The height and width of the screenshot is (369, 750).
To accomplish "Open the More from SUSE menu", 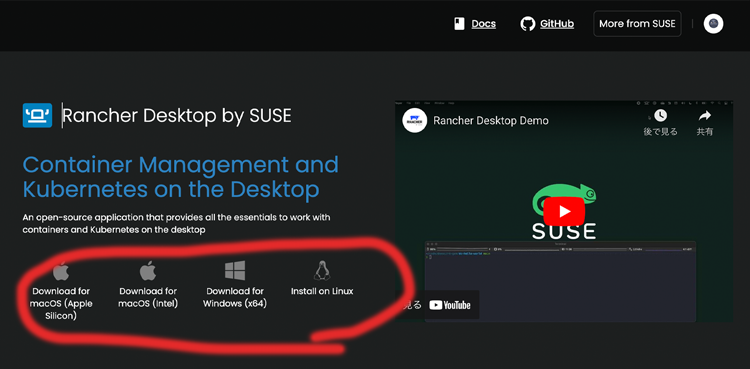I will click(x=637, y=23).
